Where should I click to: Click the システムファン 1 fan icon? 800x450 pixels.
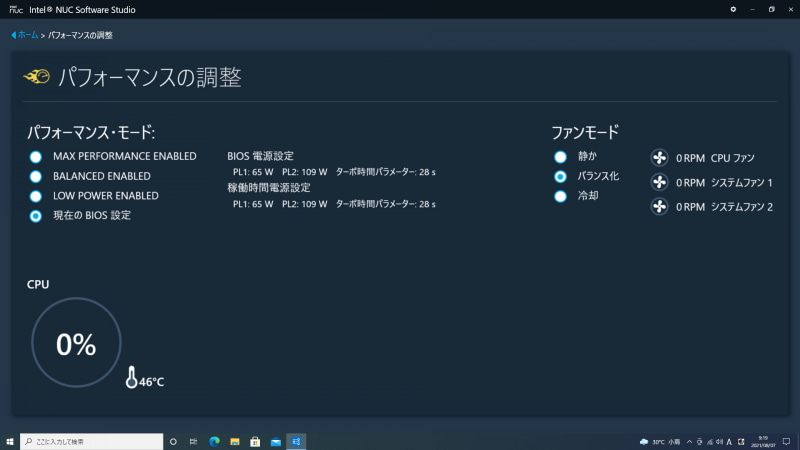coord(659,182)
